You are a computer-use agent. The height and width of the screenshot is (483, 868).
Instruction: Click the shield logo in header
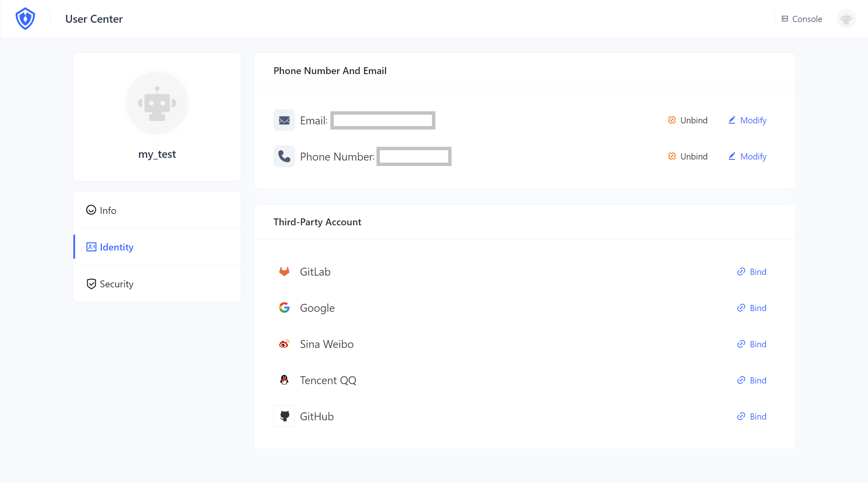pyautogui.click(x=25, y=19)
